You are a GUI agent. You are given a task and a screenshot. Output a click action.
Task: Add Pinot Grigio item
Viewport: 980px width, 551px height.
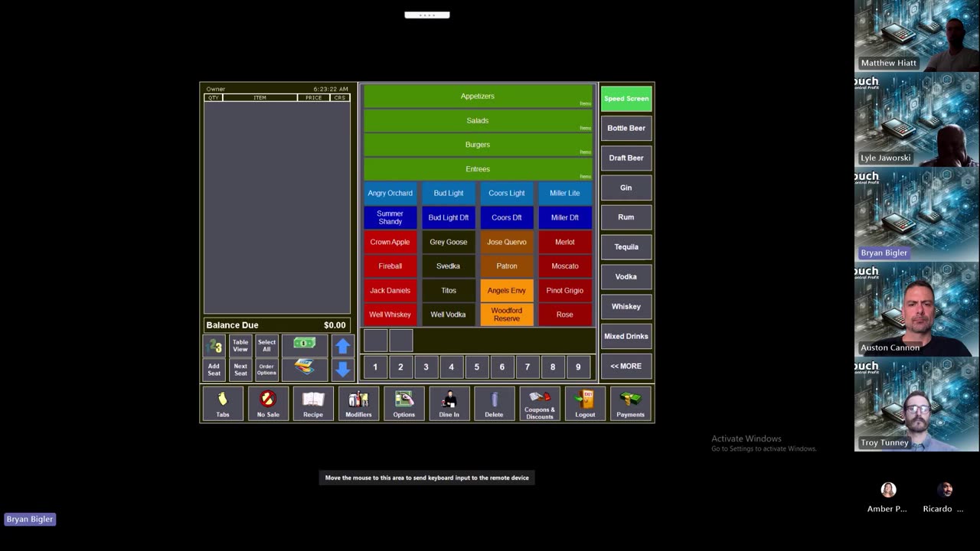coord(565,291)
